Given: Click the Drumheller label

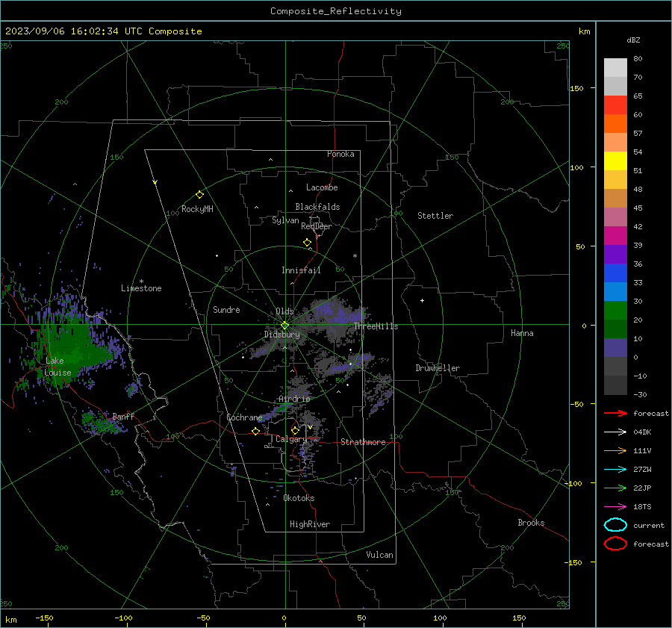Looking at the screenshot, I should 438,368.
